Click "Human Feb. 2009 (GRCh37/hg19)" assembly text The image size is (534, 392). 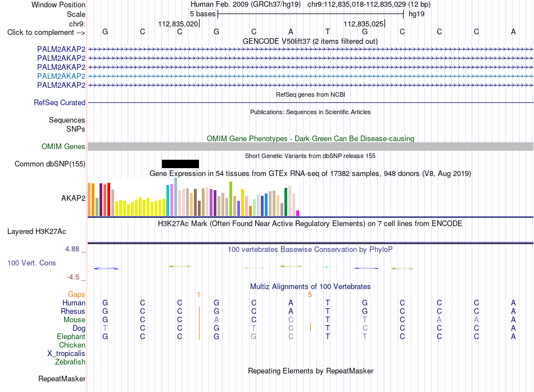[246, 4]
